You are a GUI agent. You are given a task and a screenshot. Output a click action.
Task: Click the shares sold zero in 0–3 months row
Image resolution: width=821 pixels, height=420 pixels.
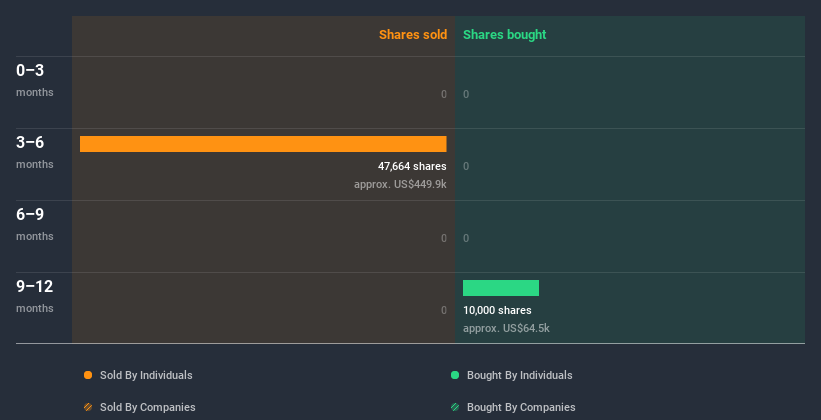(444, 94)
